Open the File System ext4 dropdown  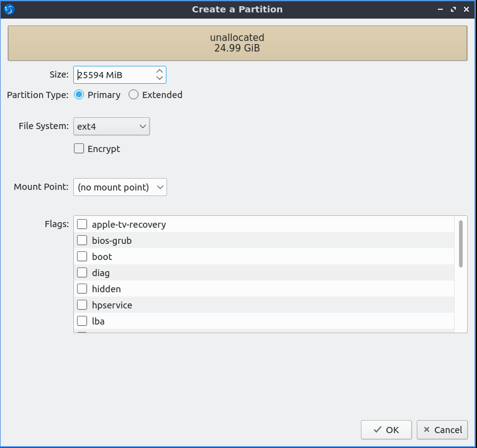pyautogui.click(x=112, y=127)
